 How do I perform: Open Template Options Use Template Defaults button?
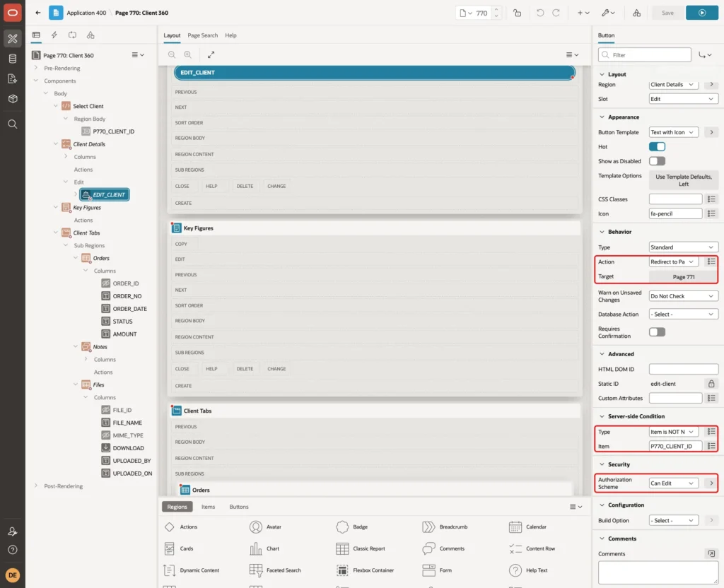tap(684, 180)
